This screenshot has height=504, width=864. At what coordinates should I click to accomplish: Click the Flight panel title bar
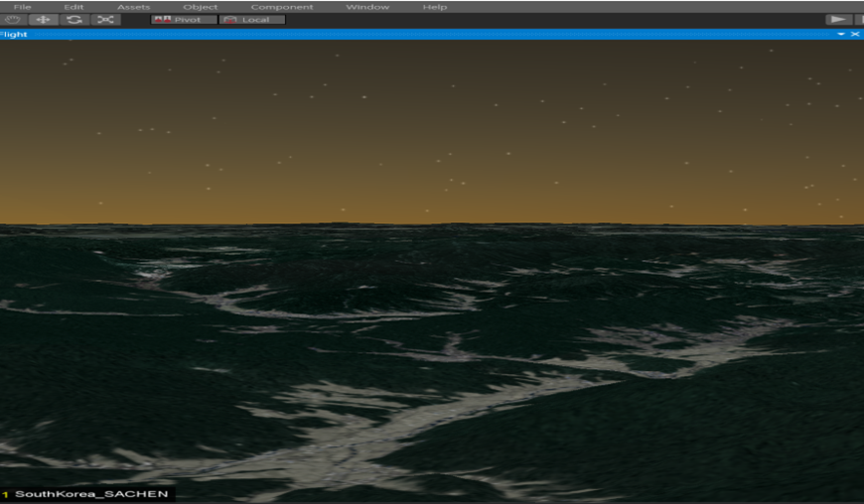point(397,35)
